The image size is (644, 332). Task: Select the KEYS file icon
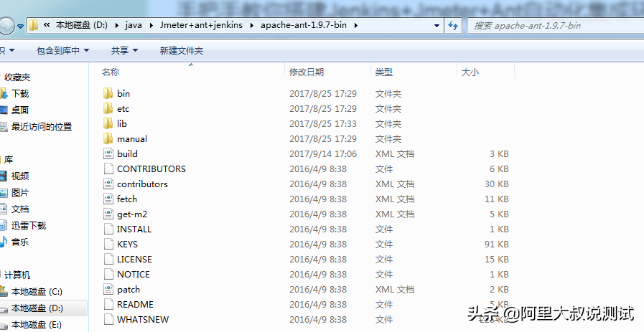click(108, 245)
